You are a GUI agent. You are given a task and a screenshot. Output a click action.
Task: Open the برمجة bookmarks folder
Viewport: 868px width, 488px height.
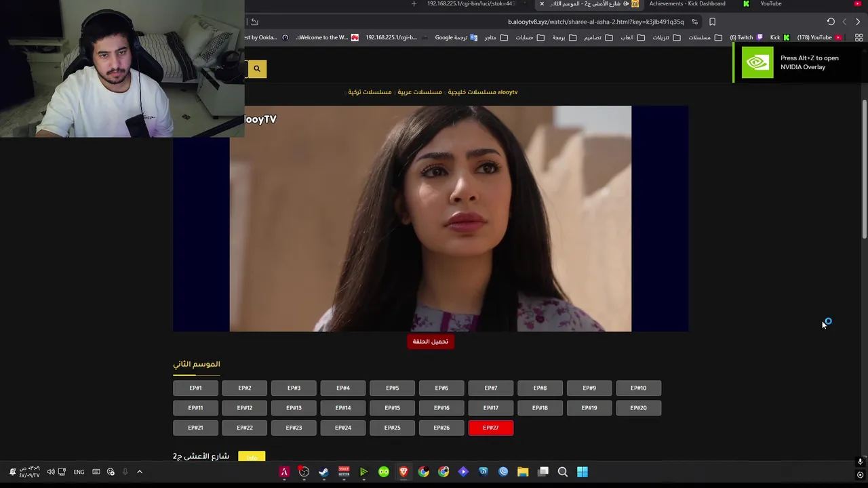pyautogui.click(x=564, y=37)
